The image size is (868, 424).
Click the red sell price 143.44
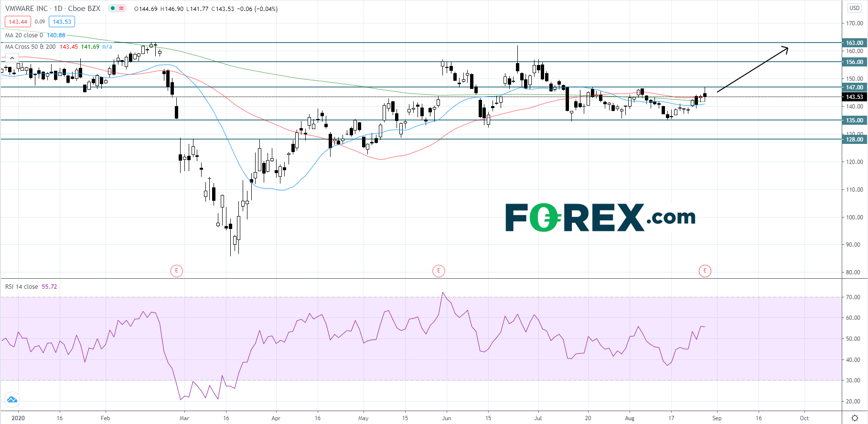[18, 22]
